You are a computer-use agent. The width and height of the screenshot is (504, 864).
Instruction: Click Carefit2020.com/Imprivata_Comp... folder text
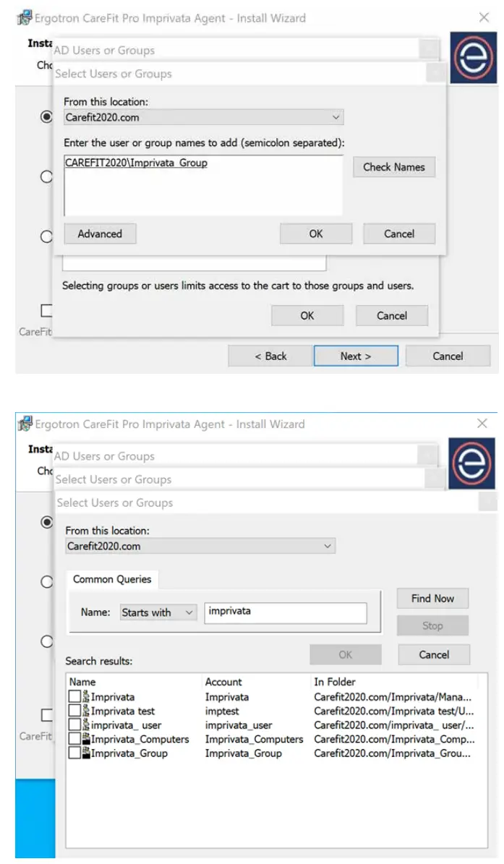[x=394, y=739]
